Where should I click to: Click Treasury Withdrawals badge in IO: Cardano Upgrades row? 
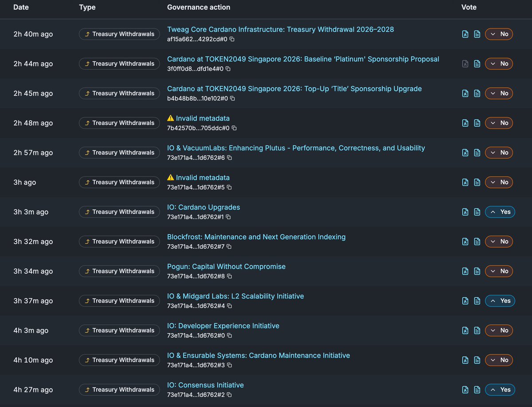pyautogui.click(x=119, y=212)
